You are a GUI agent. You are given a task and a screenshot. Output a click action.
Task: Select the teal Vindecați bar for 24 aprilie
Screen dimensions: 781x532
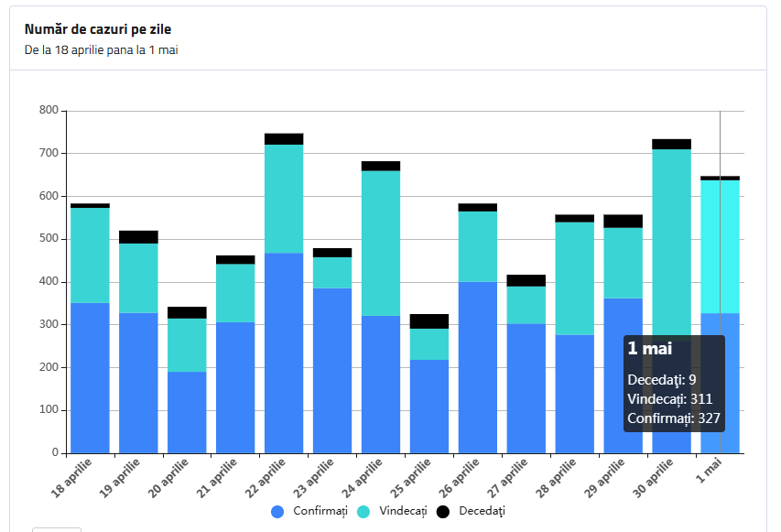(x=381, y=244)
